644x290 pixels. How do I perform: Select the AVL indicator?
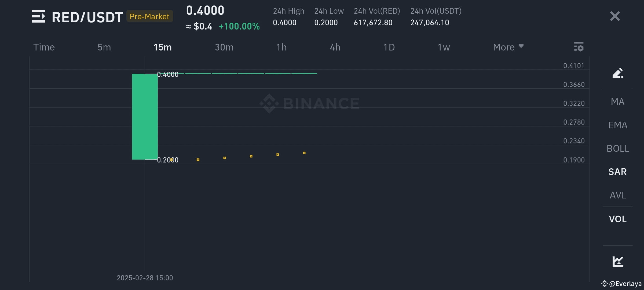(617, 195)
